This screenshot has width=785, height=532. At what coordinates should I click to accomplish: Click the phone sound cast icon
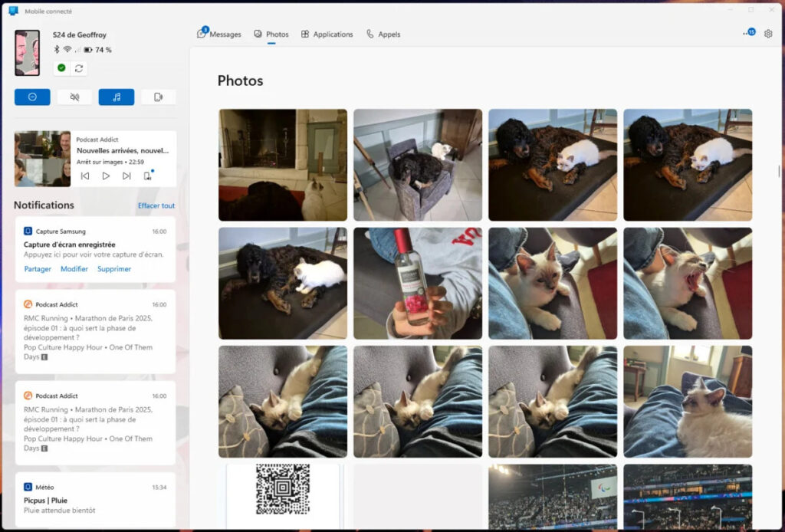(x=158, y=97)
